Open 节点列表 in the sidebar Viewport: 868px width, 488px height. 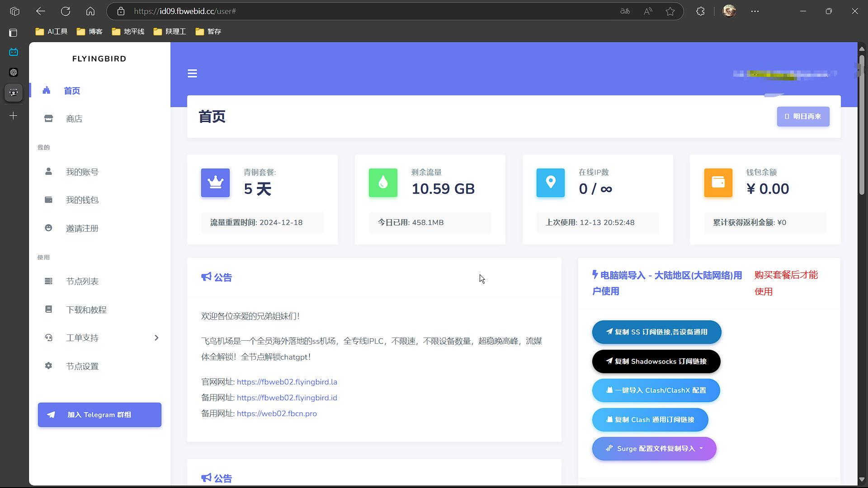[82, 282]
